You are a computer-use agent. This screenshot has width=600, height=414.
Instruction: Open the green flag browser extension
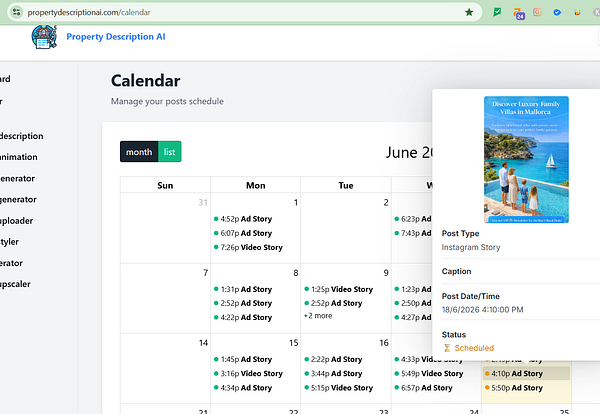497,12
